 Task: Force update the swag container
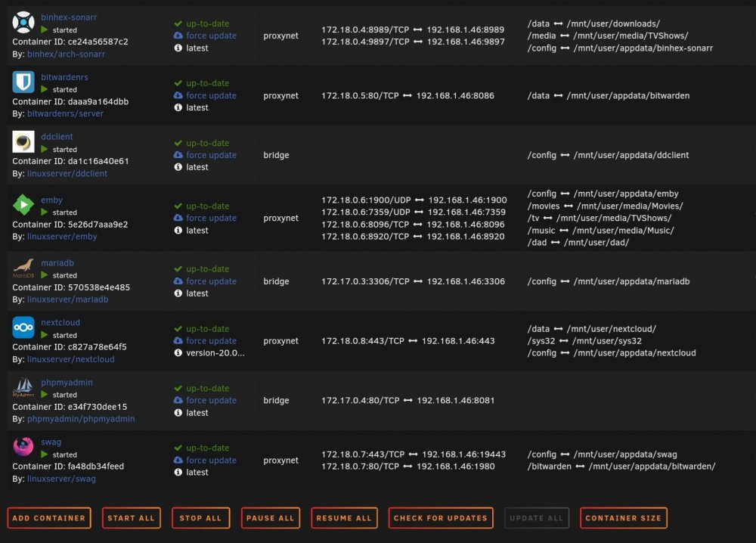click(x=211, y=461)
